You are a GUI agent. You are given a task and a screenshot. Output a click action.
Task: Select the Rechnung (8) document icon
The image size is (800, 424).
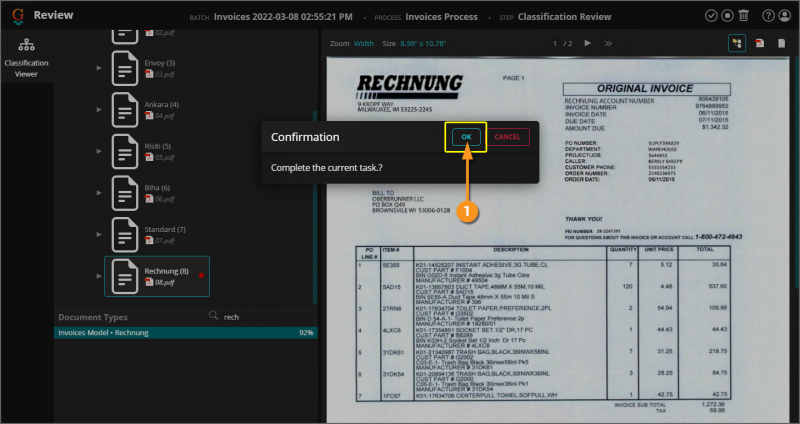click(x=125, y=276)
